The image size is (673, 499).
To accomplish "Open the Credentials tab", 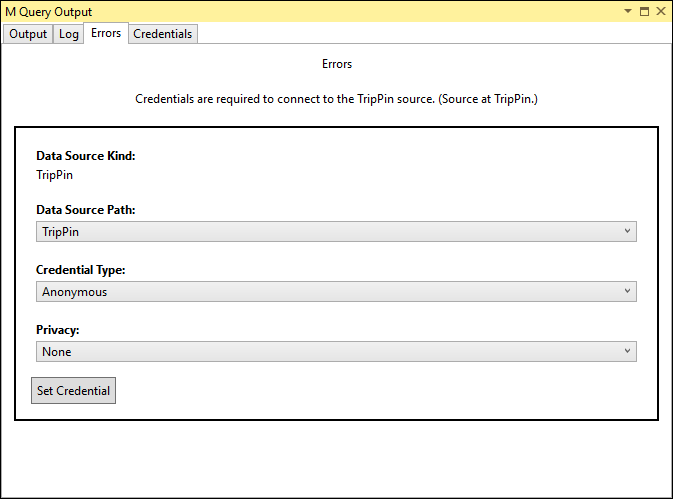I will [163, 34].
